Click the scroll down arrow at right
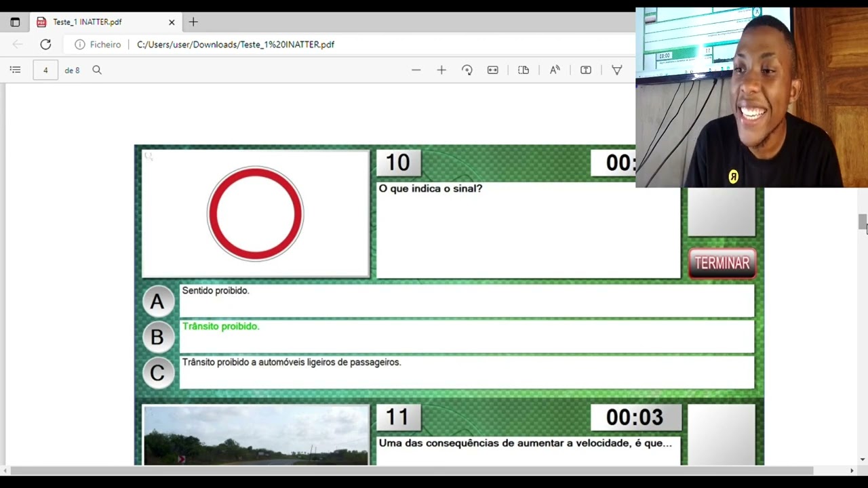 862,459
